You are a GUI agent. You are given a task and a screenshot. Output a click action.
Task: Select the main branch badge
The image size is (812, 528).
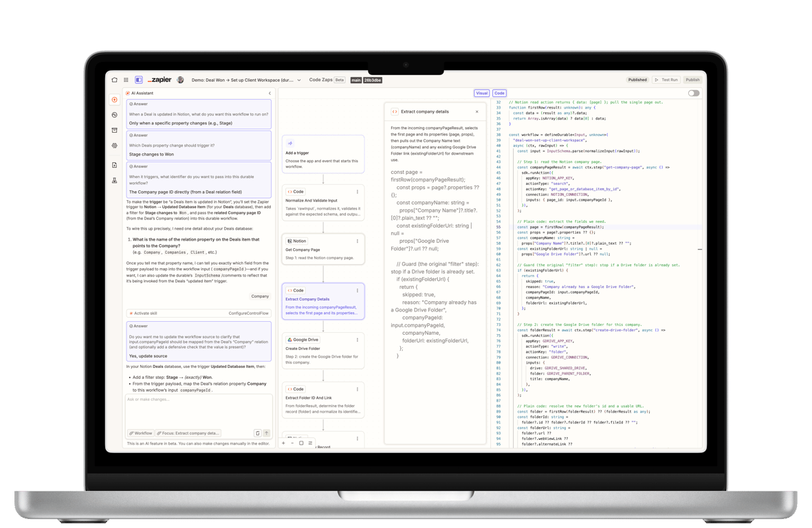(355, 80)
